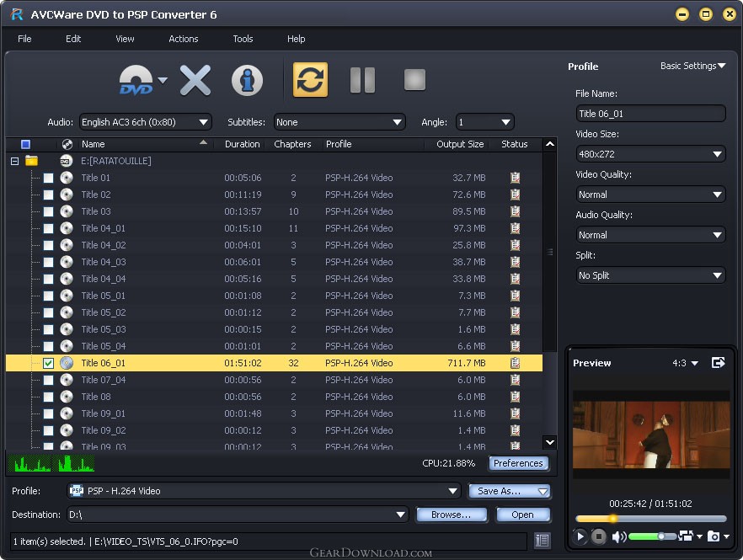Open the Angle dropdown

[484, 122]
